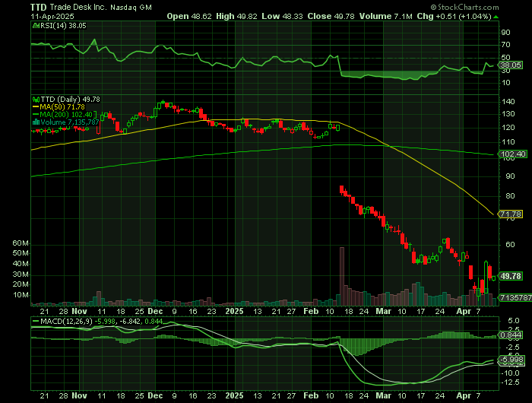Click the Chg +0.51 (+1.04%) text
This screenshot has height=403, width=532.
coord(454,16)
